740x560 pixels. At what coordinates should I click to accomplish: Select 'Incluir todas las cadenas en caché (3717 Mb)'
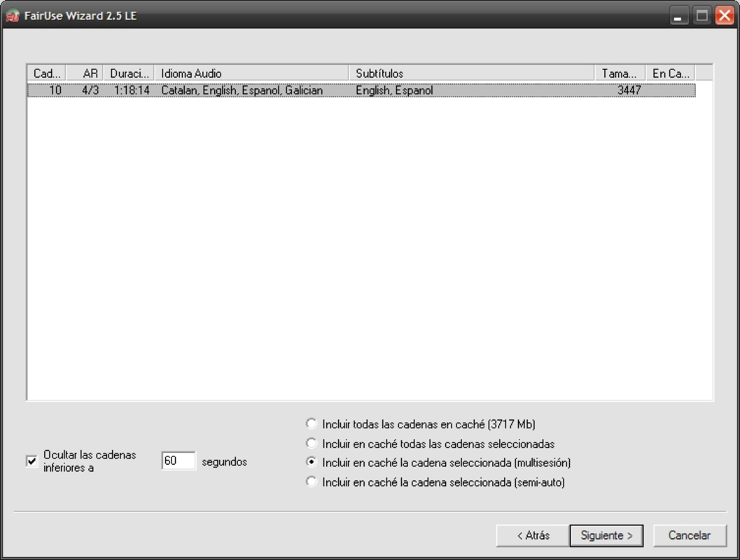pos(311,423)
